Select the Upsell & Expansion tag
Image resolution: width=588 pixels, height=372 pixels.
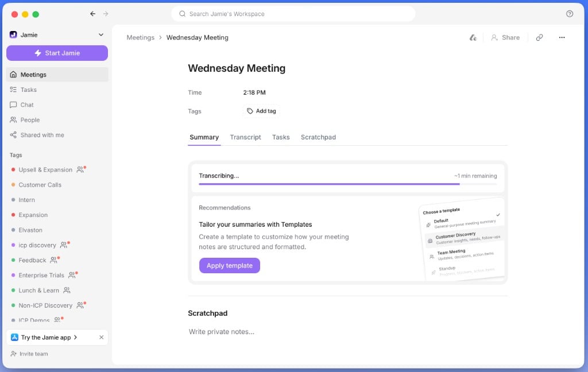point(45,169)
